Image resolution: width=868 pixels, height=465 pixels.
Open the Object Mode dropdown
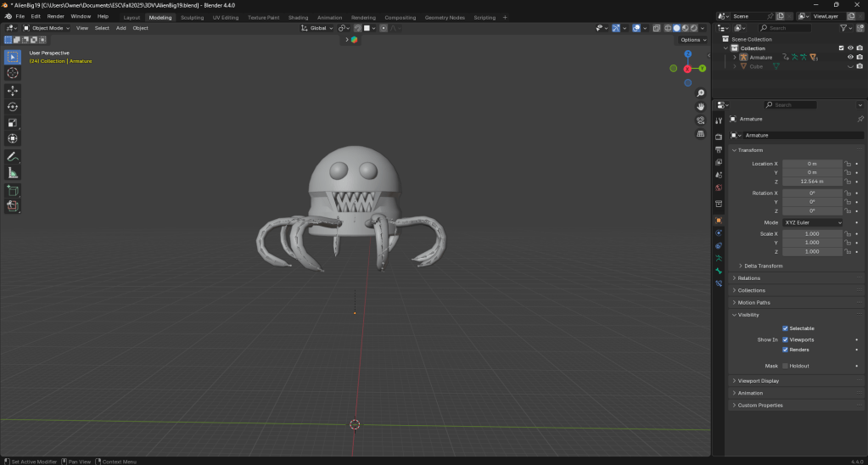point(51,28)
